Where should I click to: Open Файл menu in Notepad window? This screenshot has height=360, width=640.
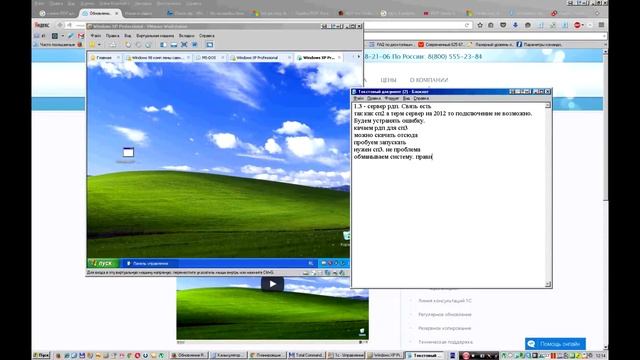pos(358,98)
